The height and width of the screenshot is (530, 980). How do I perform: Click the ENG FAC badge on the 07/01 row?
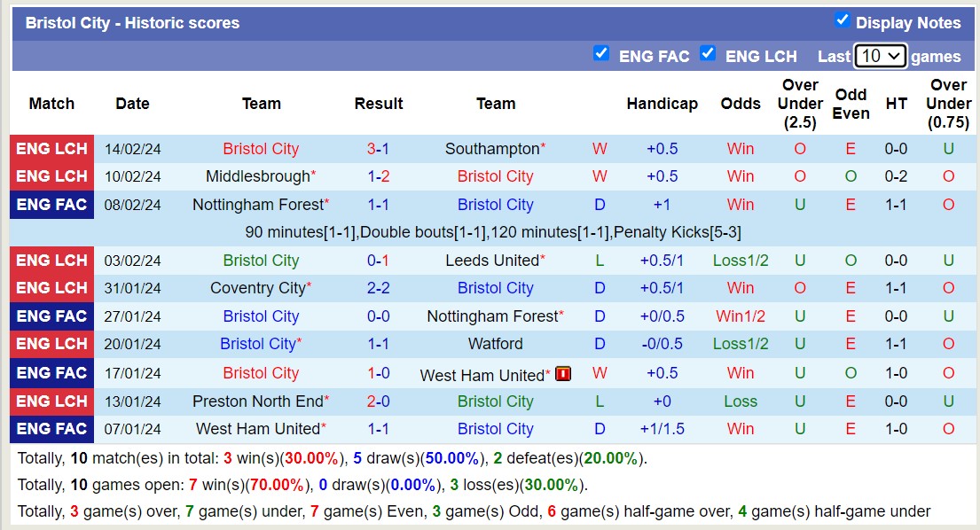click(51, 429)
